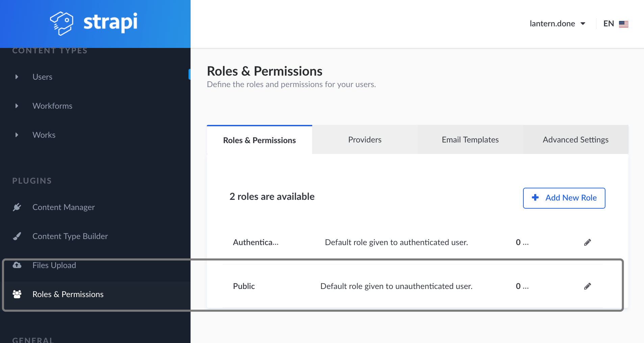Click the Files Upload cloud icon
This screenshot has height=343, width=644.
point(17,265)
